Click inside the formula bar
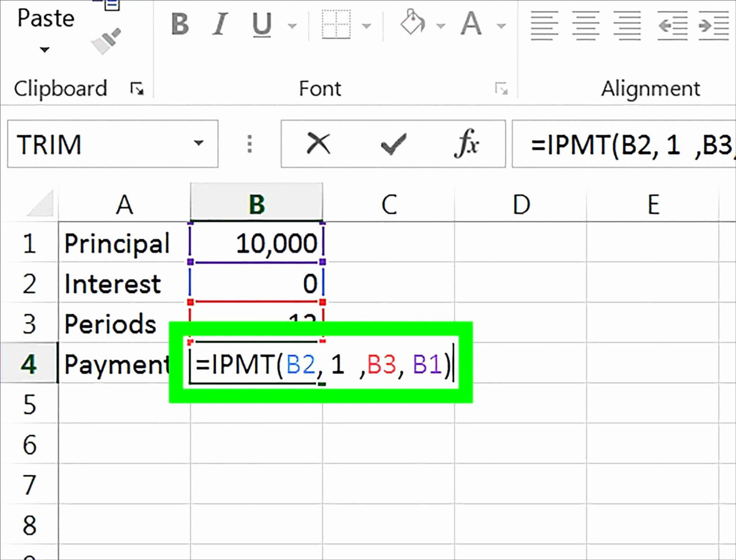 click(623, 144)
